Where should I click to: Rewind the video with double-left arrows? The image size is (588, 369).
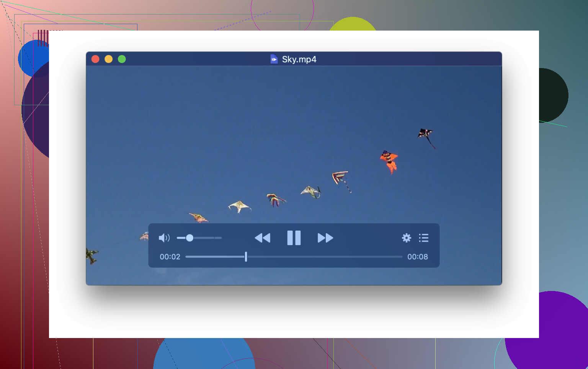tap(263, 238)
